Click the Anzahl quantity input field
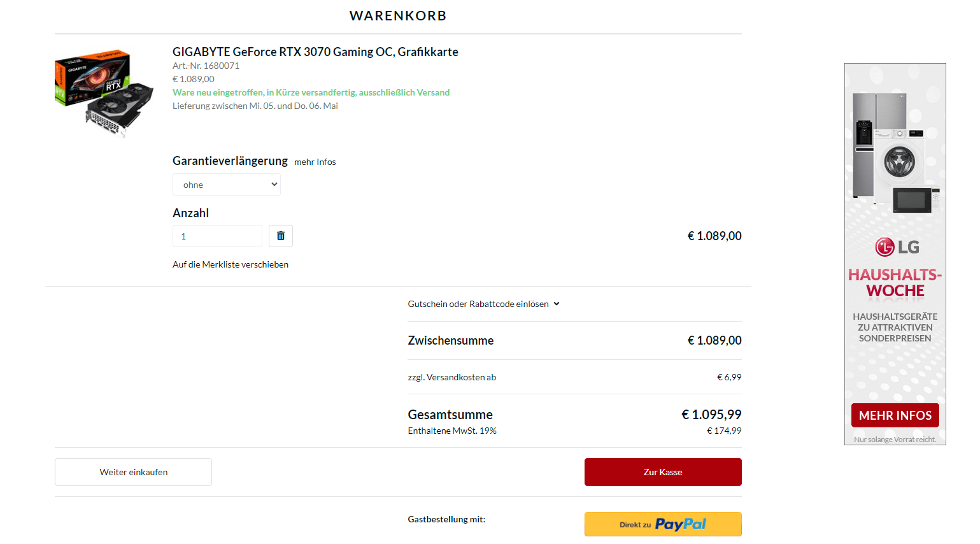The height and width of the screenshot is (544, 980). (217, 236)
